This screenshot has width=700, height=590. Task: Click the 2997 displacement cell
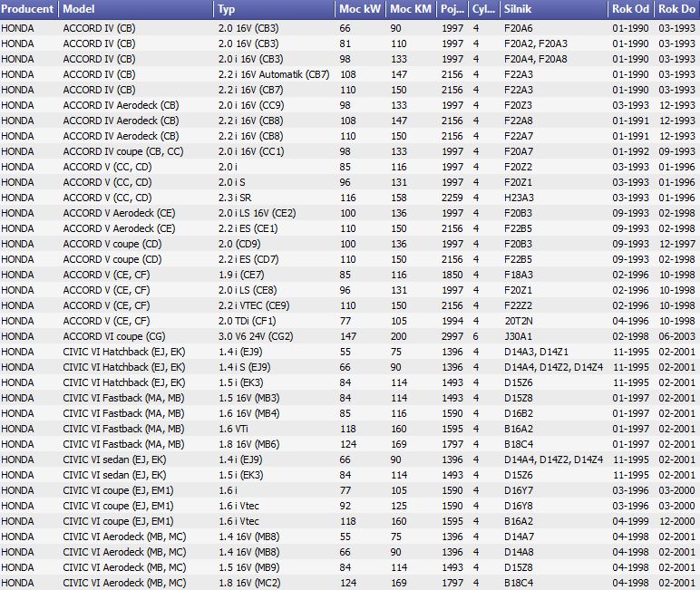(452, 336)
